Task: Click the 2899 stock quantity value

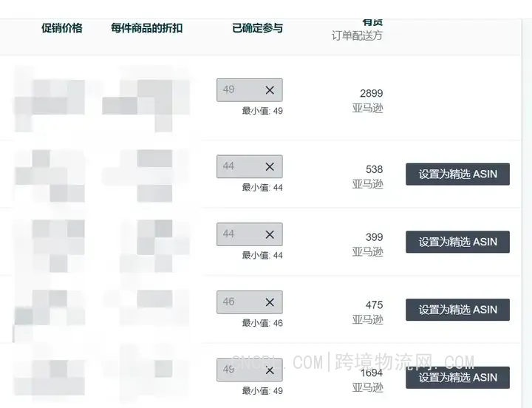Action: click(371, 93)
